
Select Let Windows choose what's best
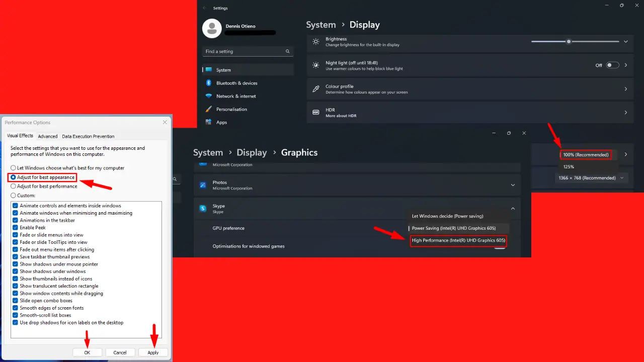coord(13,168)
